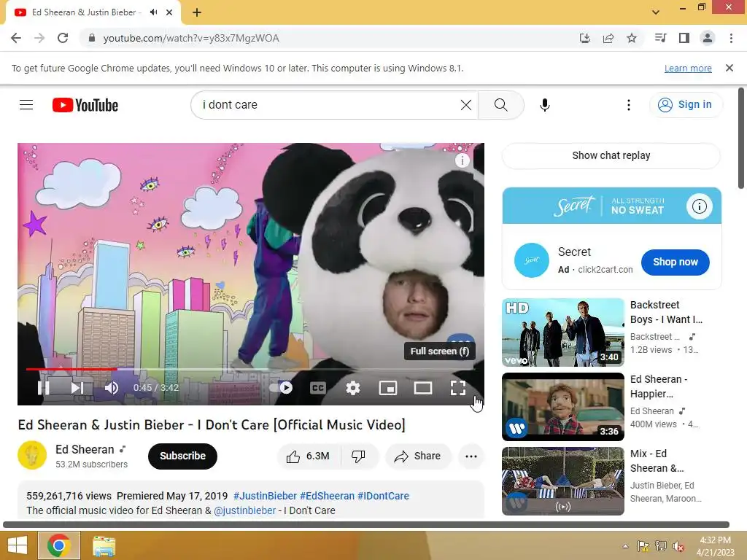Click the video info card icon
The image size is (747, 560).
(462, 160)
